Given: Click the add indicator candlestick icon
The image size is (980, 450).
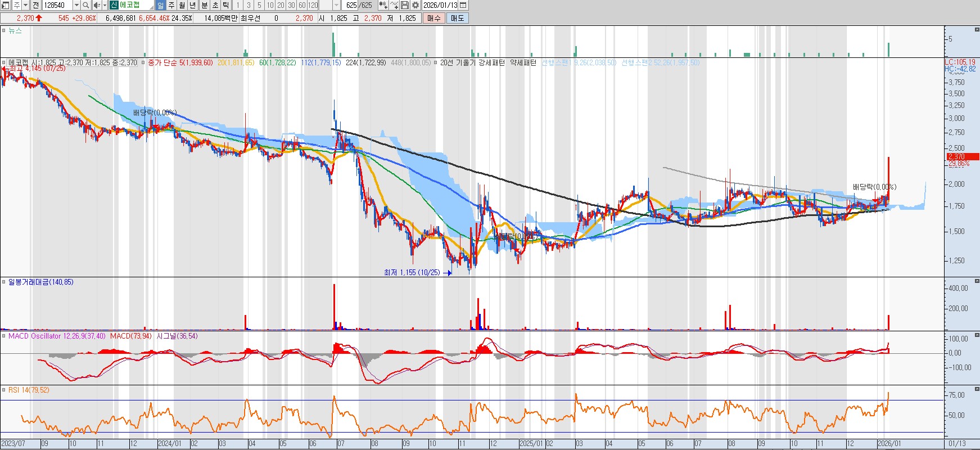Looking at the screenshot, I should (x=383, y=5).
